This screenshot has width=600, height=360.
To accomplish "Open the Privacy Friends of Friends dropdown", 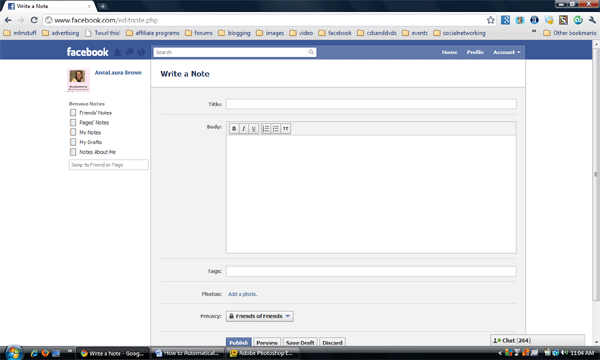I will 260,316.
